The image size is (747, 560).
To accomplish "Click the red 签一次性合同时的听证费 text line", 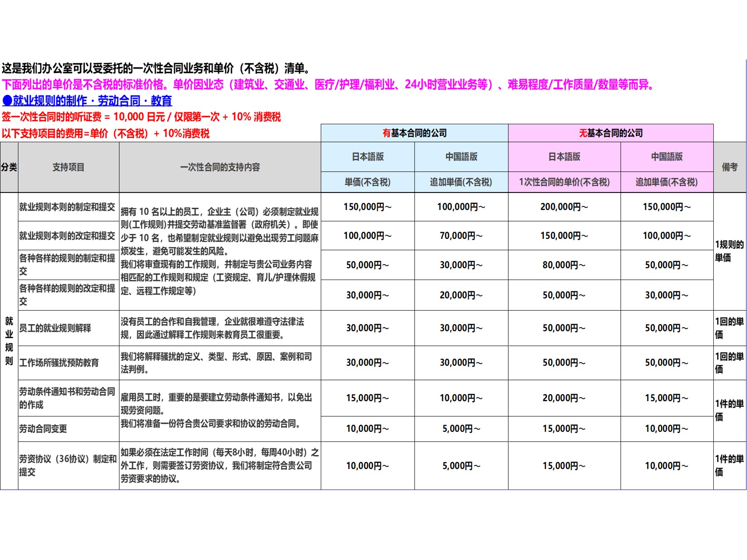I will (141, 117).
